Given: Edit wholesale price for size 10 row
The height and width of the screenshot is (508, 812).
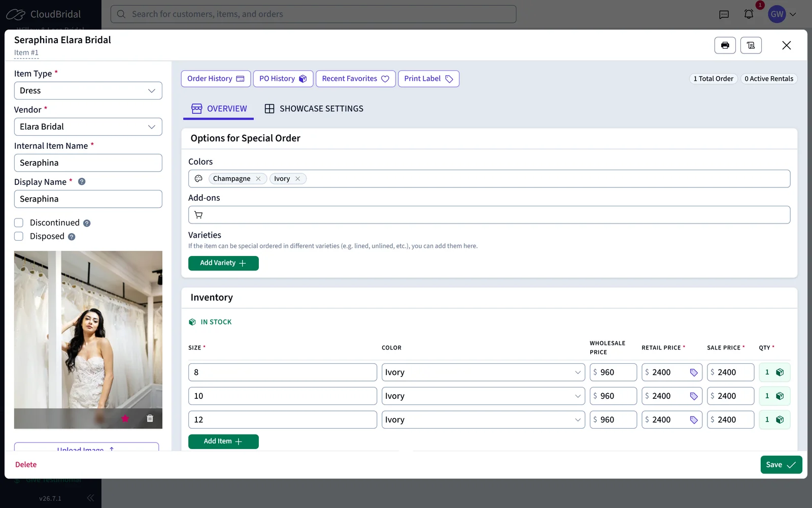Looking at the screenshot, I should 613,396.
